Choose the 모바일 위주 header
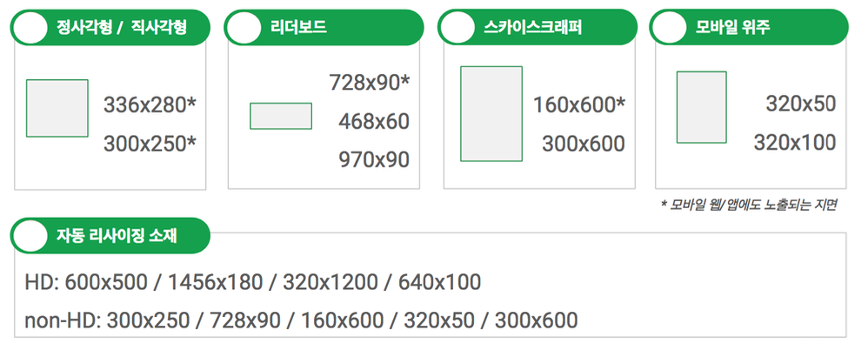The width and height of the screenshot is (868, 344). pyautogui.click(x=749, y=27)
